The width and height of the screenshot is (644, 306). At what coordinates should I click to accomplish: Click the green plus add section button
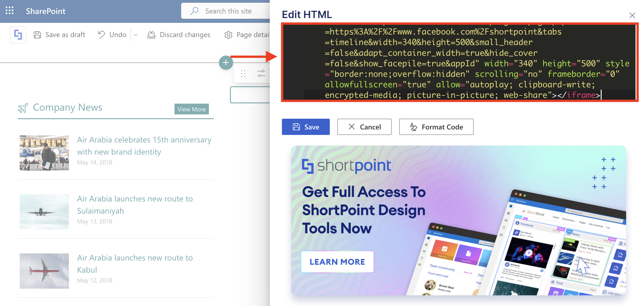tap(226, 62)
